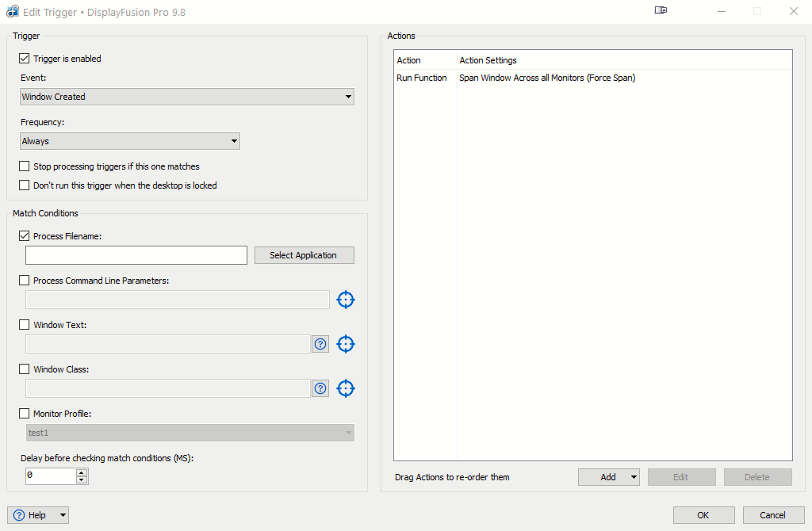Open the Help dropdown menu

(x=38, y=515)
